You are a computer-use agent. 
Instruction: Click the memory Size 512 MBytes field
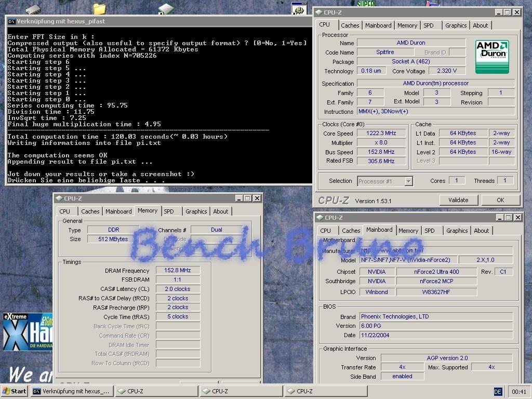click(113, 239)
